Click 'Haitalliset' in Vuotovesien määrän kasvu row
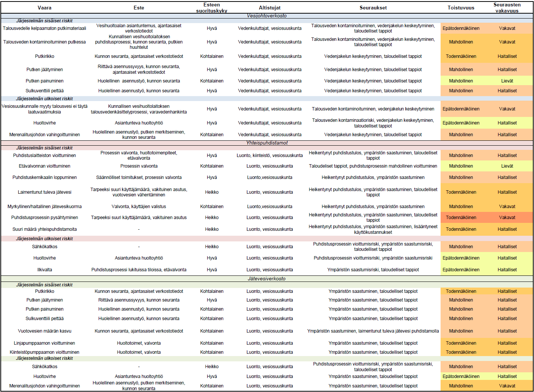 [x=507, y=331]
